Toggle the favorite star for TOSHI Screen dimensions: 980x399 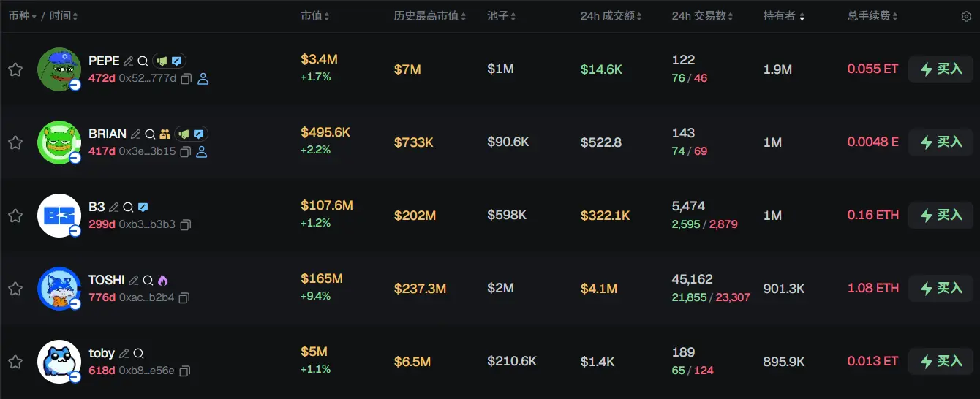(15, 289)
